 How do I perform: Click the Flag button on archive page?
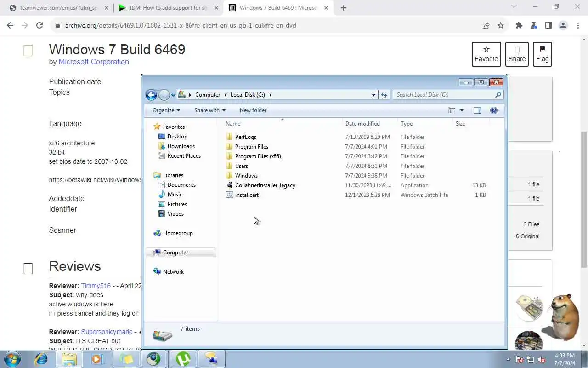pos(543,54)
